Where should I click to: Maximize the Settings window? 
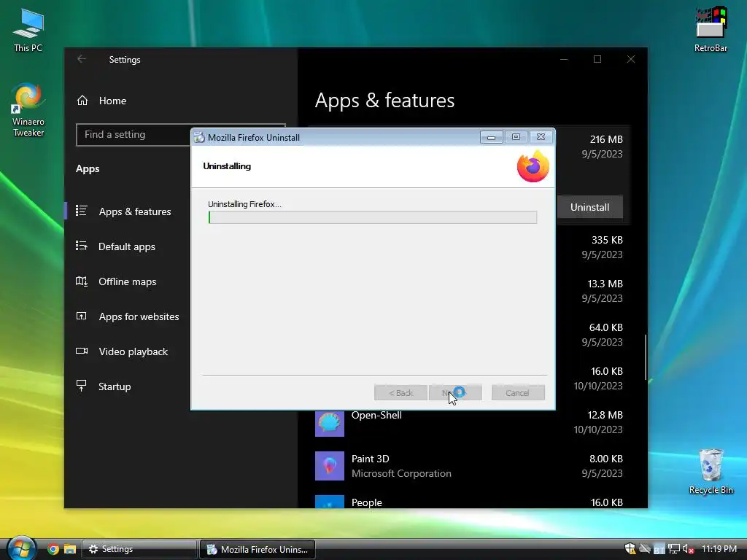click(x=597, y=59)
